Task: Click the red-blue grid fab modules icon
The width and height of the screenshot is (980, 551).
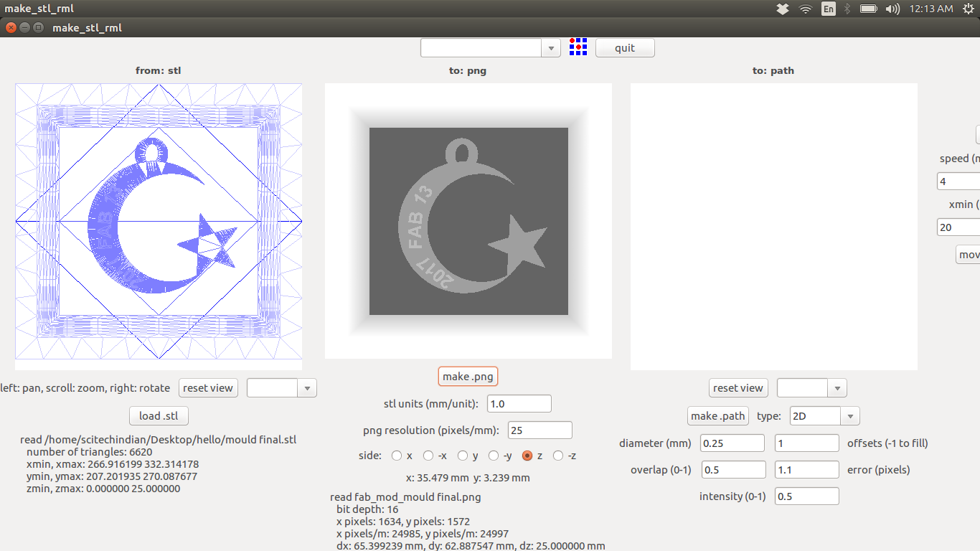Action: click(578, 47)
